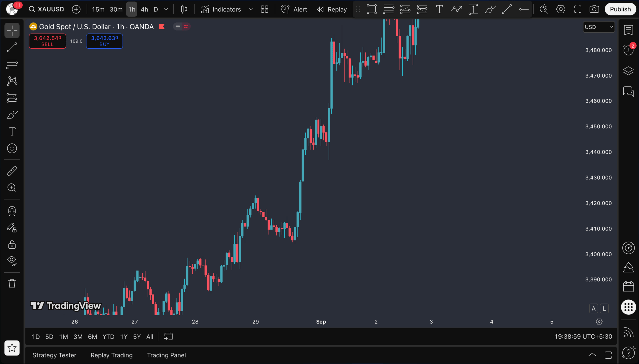Screen dimensions: 639x364
Task: Open the Fibonacci retracement tools
Action: coord(12,64)
